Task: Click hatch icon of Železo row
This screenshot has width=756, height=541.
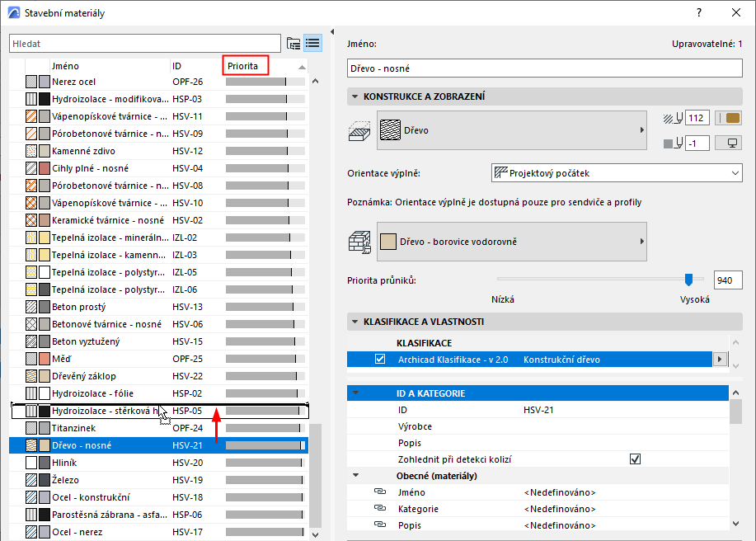Action: tap(31, 480)
